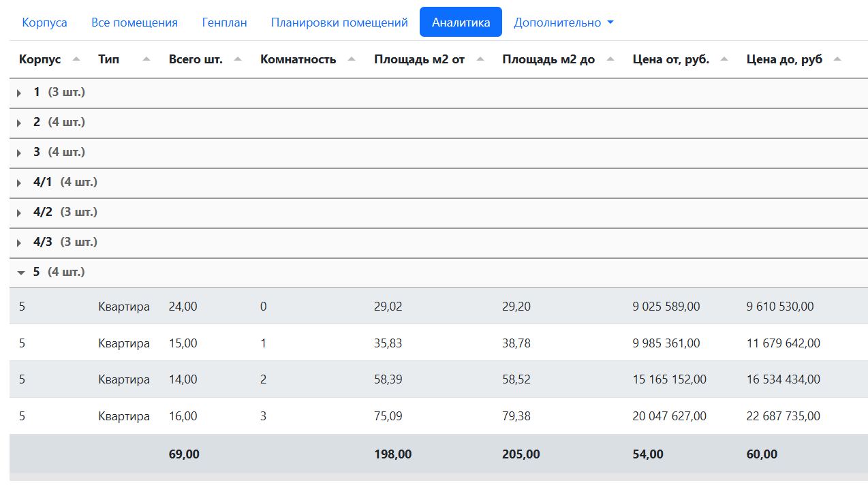Expand корпус 4/3 group row

point(20,242)
